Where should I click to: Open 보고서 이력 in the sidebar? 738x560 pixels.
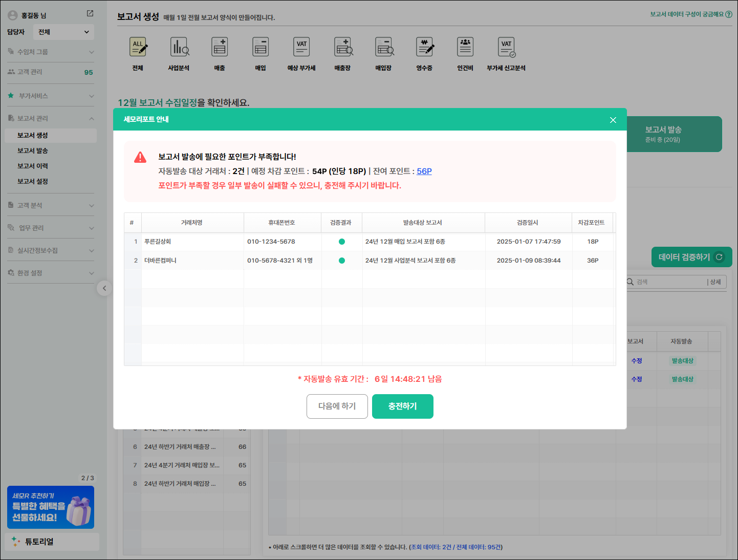(33, 166)
